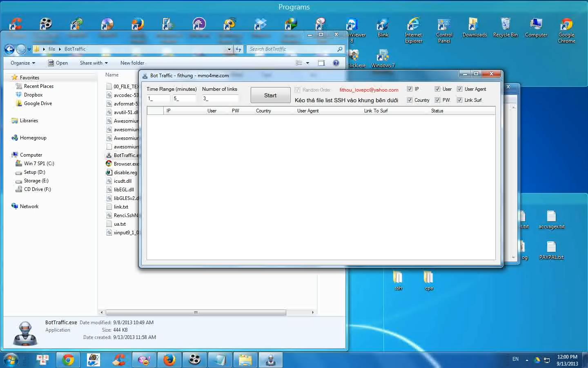Toggle the Random Order checkbox
Image resolution: width=588 pixels, height=368 pixels.
297,90
